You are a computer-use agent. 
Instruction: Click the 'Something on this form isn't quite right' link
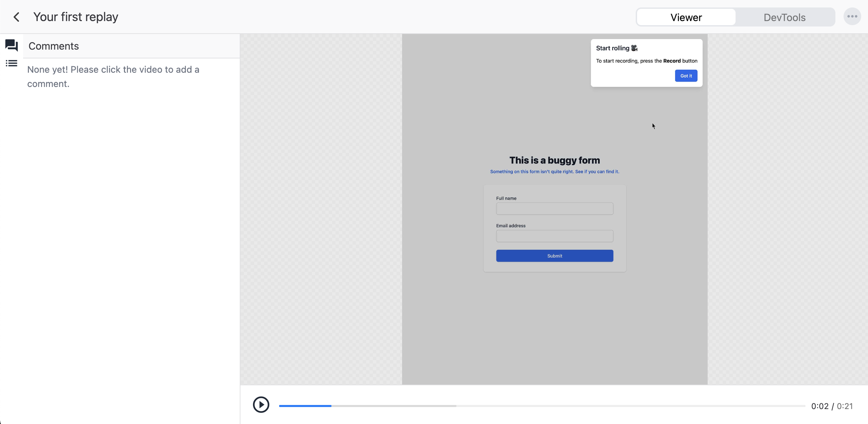click(x=554, y=172)
